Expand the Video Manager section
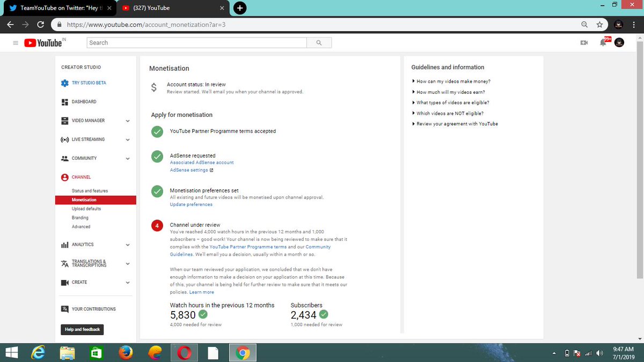 pos(128,121)
